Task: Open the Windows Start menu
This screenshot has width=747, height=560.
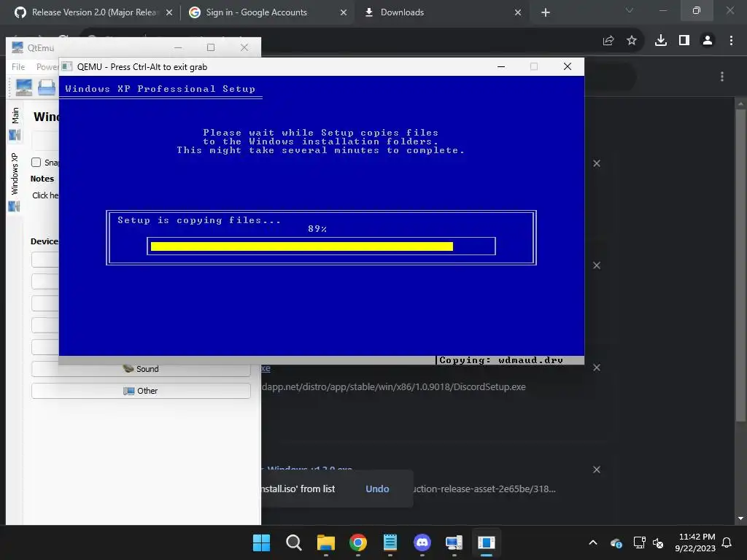Action: [261, 542]
